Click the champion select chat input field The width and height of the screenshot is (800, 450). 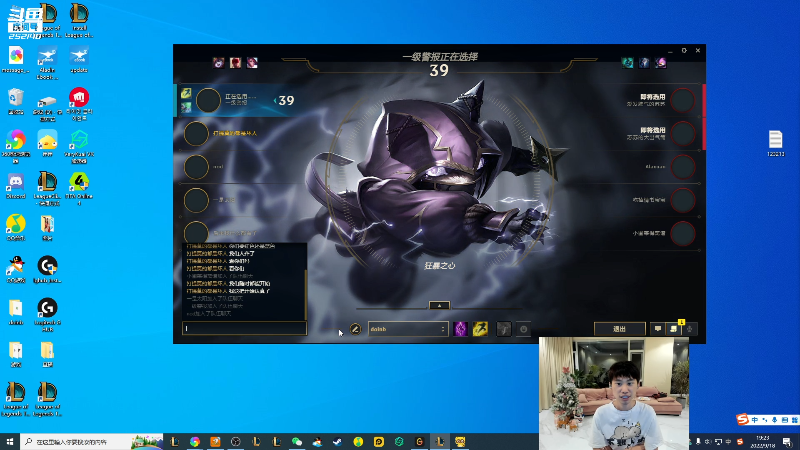point(244,328)
